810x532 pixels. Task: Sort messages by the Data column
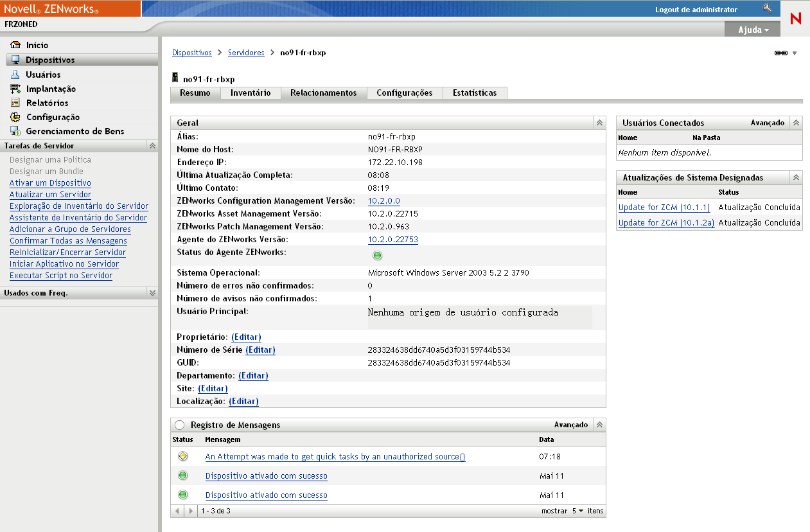[x=546, y=440]
